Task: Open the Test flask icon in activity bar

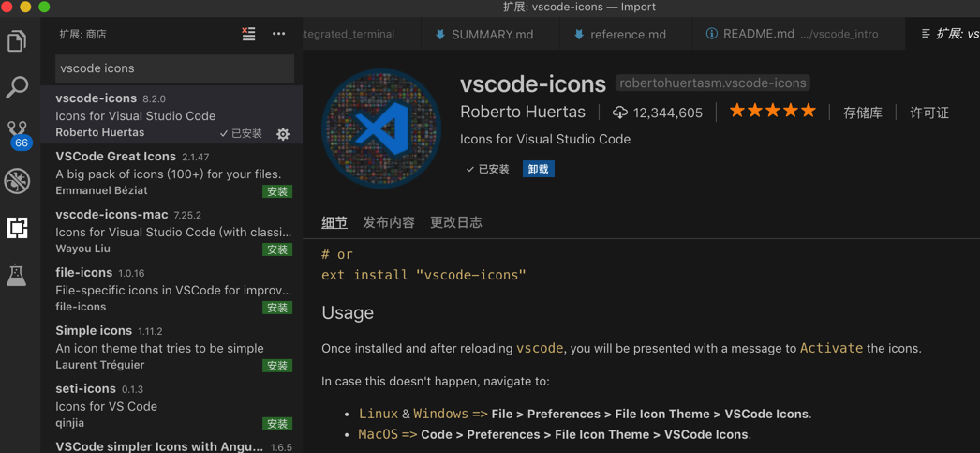Action: [17, 274]
